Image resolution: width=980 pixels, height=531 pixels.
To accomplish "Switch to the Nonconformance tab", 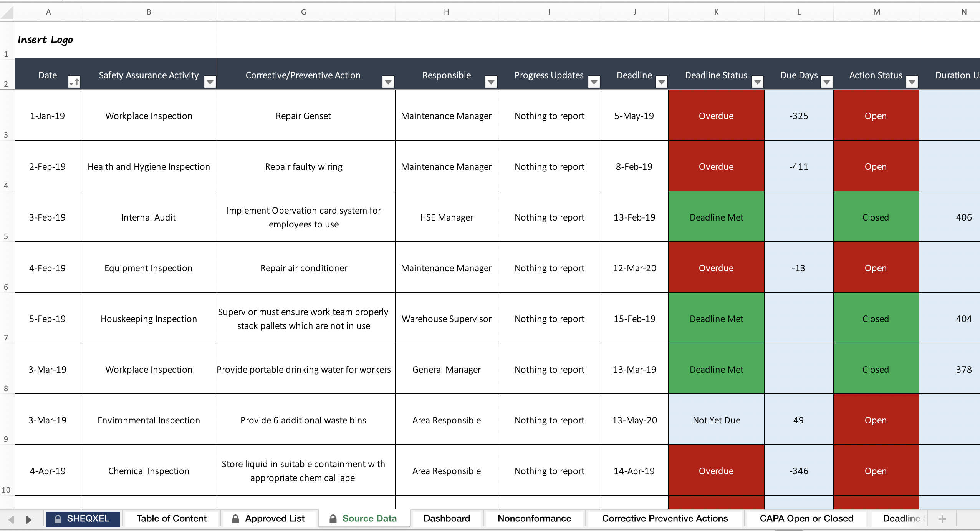I will 534,518.
